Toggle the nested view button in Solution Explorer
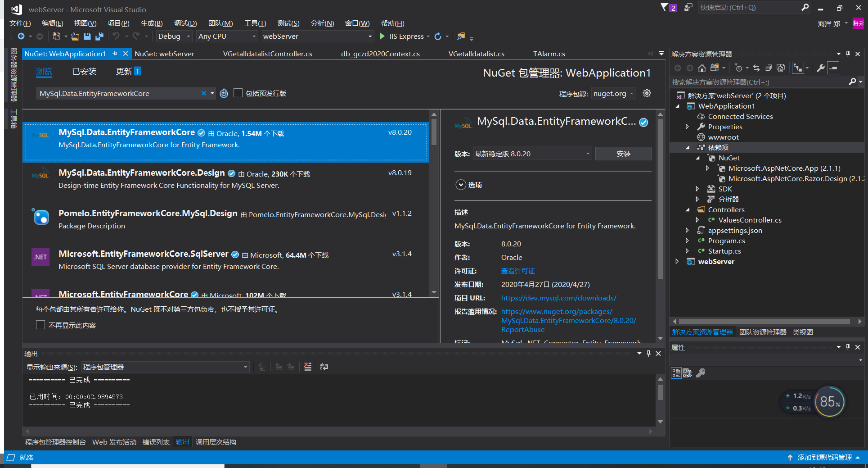 point(798,68)
